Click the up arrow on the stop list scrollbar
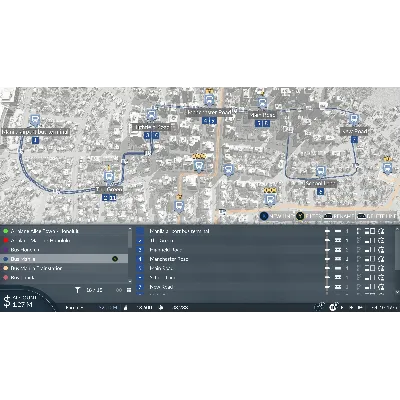 397,229
